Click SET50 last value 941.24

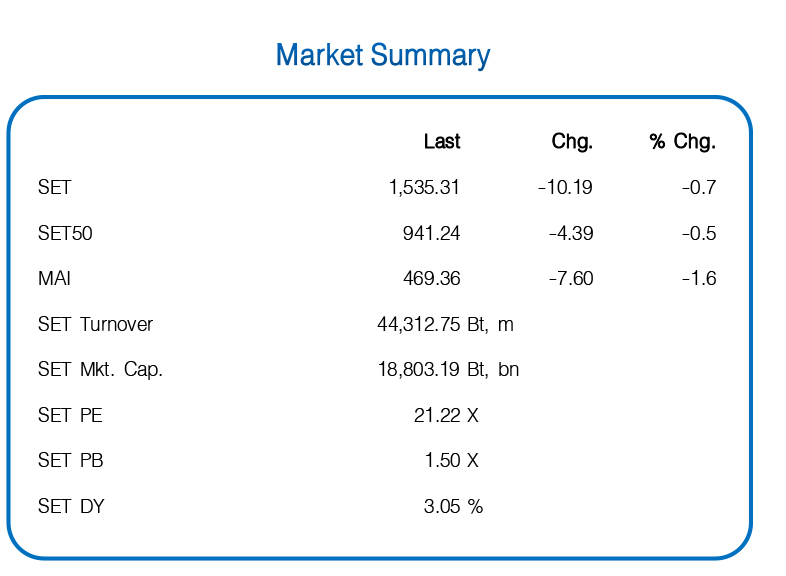coord(431,234)
